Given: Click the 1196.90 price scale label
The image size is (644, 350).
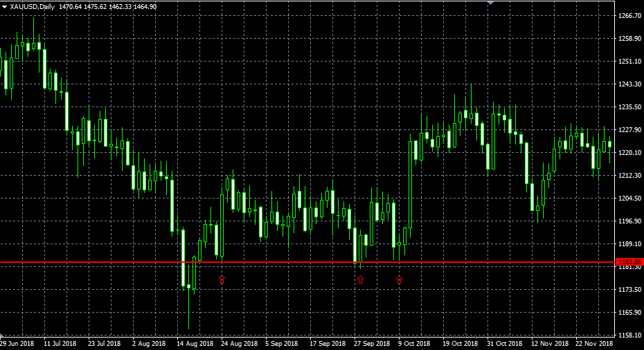Looking at the screenshot, I should 629,221.
